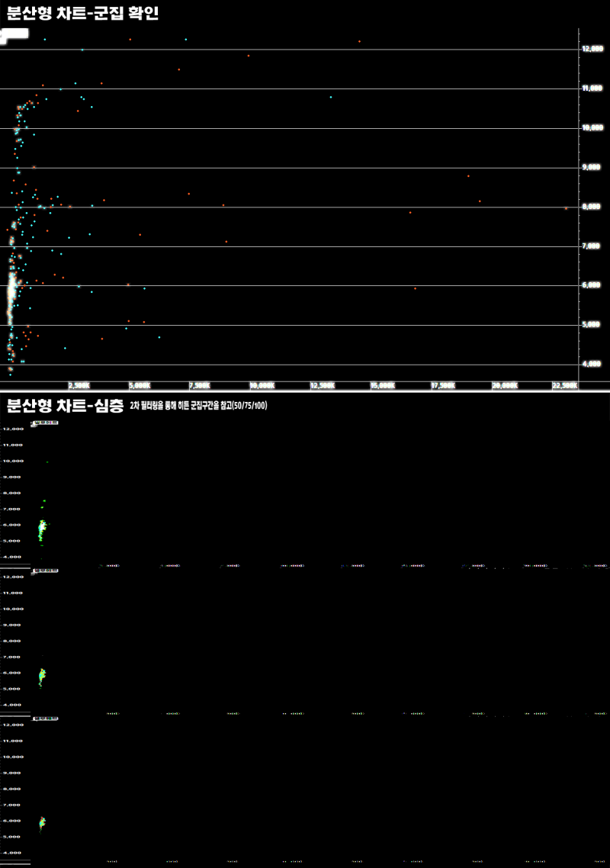Click the 4,000 label on the cluster chart's right axis
This screenshot has height=868, width=610.
click(x=591, y=363)
